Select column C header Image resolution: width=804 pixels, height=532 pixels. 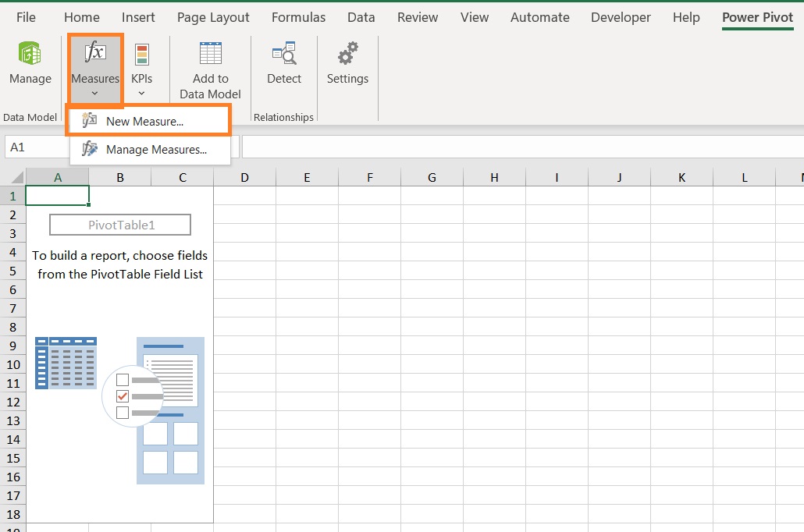pos(183,177)
